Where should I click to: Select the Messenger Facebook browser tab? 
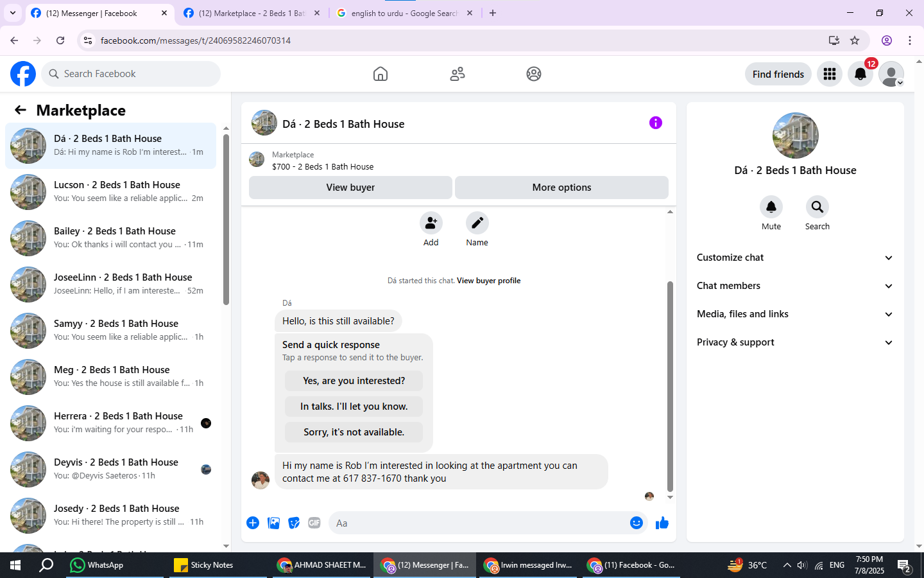(99, 13)
